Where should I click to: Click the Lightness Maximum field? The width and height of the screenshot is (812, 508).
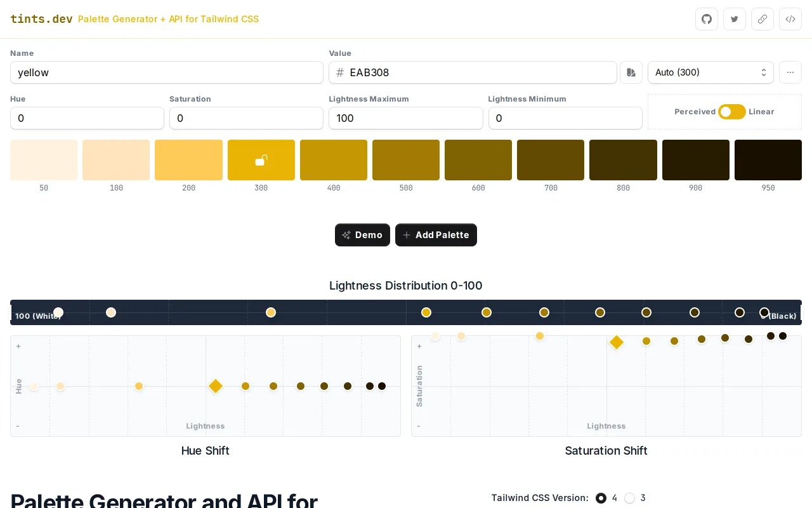click(x=406, y=118)
